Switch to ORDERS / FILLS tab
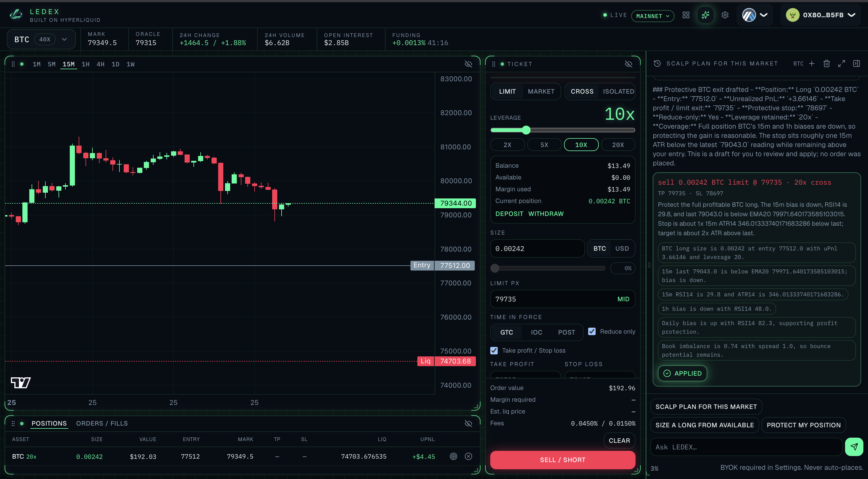This screenshot has height=479, width=868. (x=102, y=423)
